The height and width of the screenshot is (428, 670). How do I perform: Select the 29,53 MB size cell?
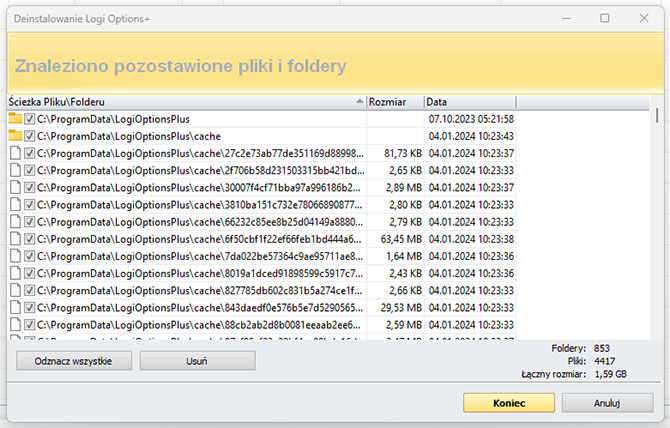(401, 308)
